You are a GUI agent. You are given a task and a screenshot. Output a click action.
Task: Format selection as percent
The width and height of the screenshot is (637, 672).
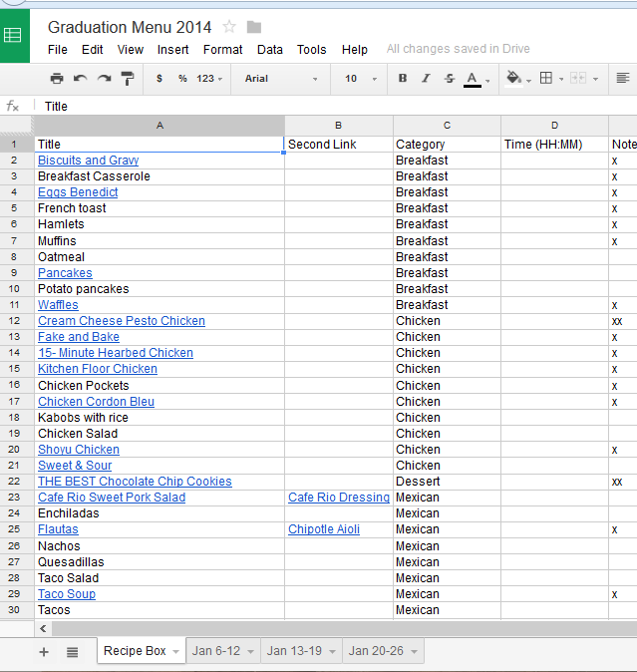click(x=182, y=79)
